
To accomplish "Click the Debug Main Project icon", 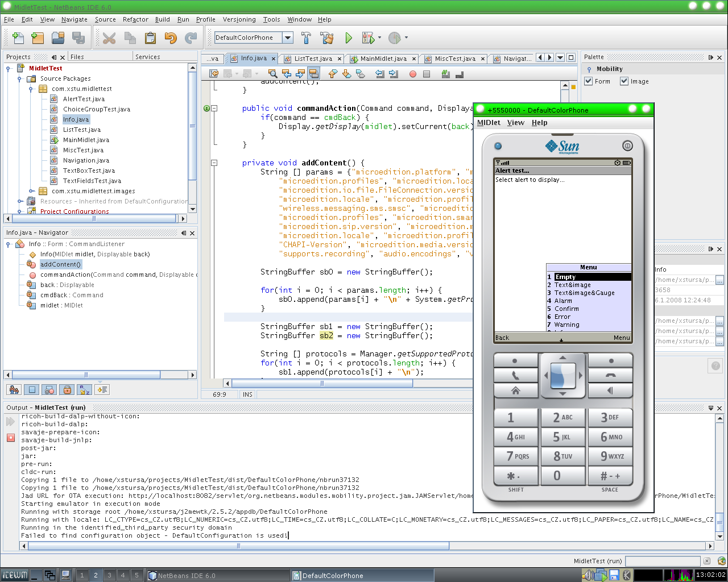I will 368,38.
